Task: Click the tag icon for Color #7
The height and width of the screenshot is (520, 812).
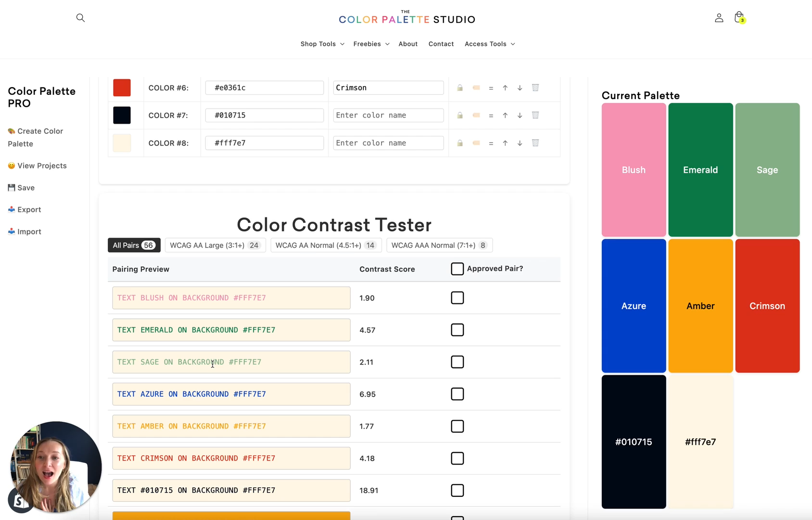Action: click(476, 115)
